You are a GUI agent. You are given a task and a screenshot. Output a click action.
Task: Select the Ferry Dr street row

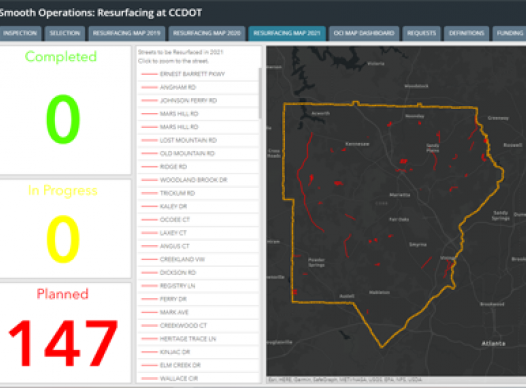[198, 299]
